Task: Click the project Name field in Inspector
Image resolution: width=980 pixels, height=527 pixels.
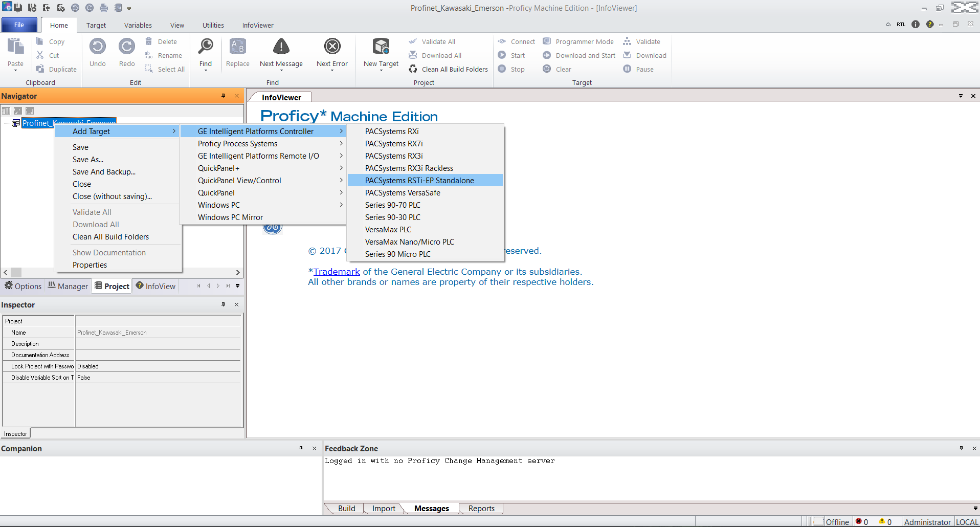Action: click(x=158, y=333)
